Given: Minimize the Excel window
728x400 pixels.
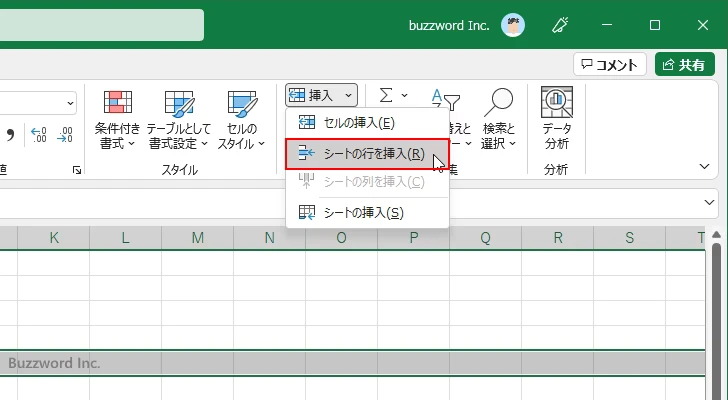Looking at the screenshot, I should (x=607, y=25).
